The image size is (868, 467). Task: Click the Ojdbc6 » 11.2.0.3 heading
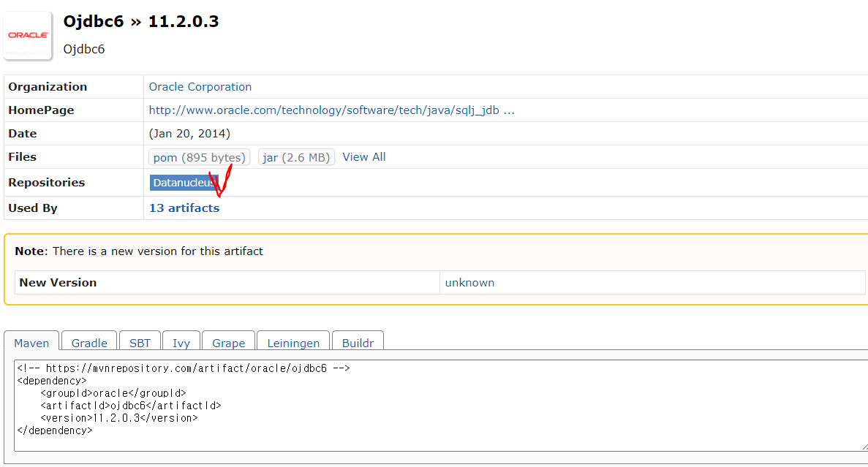(141, 22)
